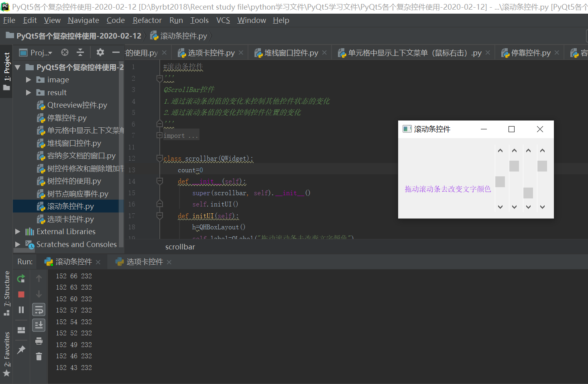Open the 2: Favorites tool window button

[x=6, y=354]
